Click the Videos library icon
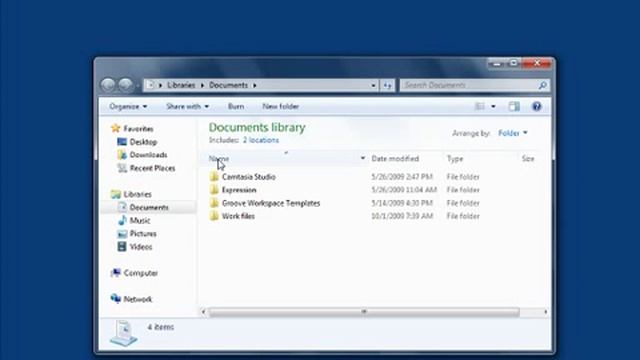Image resolution: width=640 pixels, height=360 pixels. click(122, 247)
